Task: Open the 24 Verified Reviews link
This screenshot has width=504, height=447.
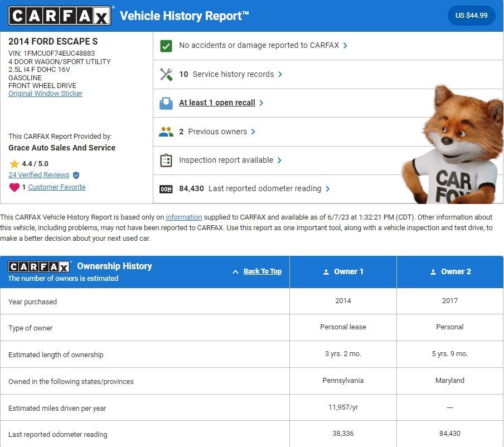Action: pyautogui.click(x=38, y=175)
